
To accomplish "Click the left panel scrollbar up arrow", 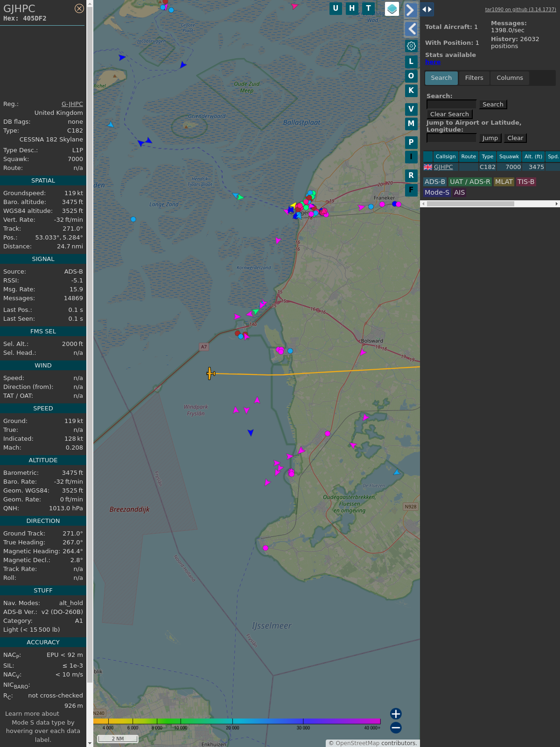I will click(x=90, y=3).
